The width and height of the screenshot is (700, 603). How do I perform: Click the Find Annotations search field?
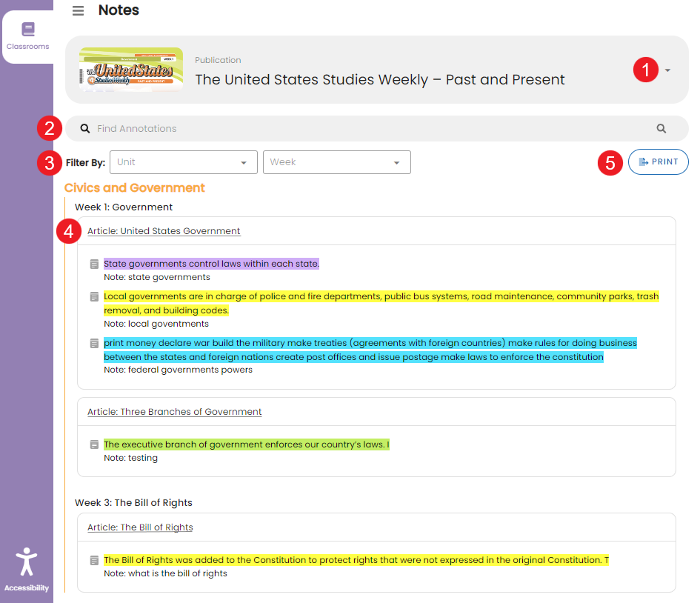377,129
